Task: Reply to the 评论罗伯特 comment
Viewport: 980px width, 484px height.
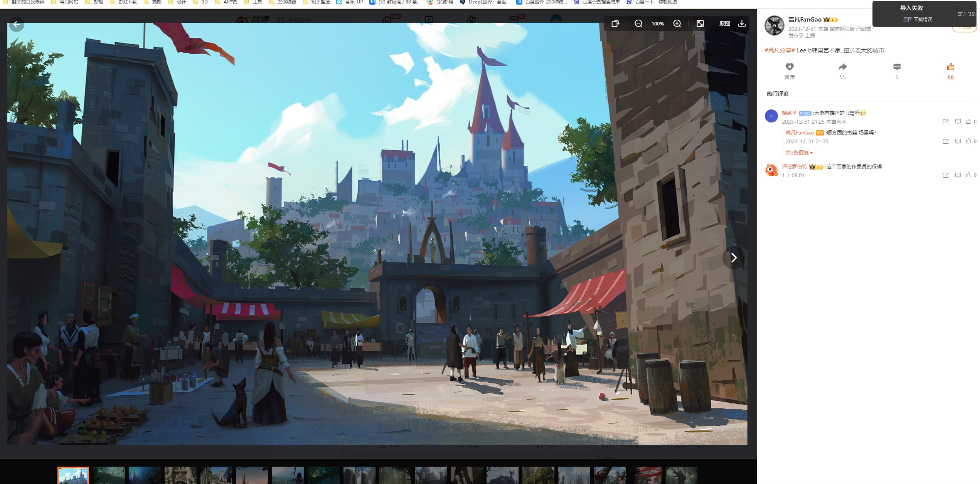Action: (958, 175)
